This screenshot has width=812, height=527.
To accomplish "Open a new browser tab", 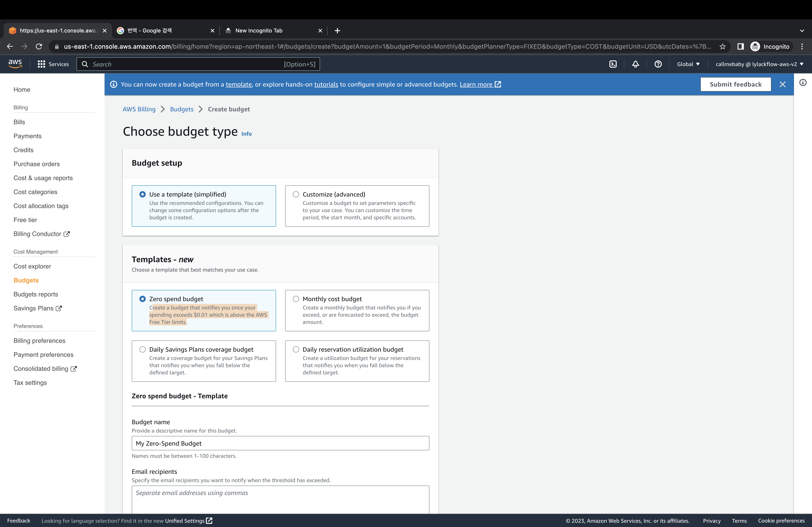I will pos(337,31).
